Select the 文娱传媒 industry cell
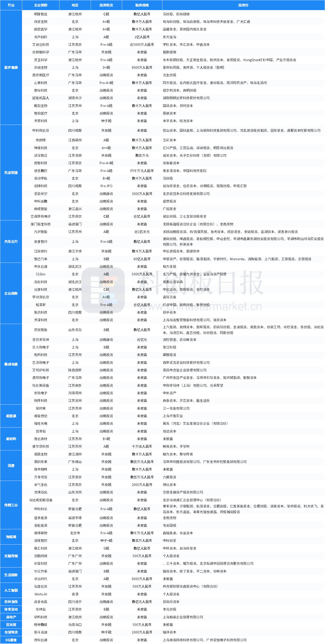 coord(11,556)
